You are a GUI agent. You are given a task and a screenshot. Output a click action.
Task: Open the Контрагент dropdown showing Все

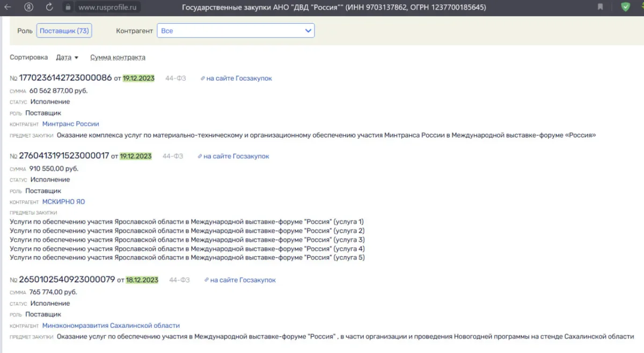236,31
